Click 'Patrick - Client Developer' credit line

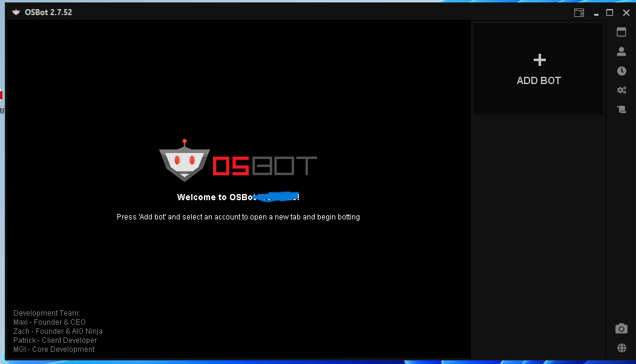pyautogui.click(x=55, y=340)
